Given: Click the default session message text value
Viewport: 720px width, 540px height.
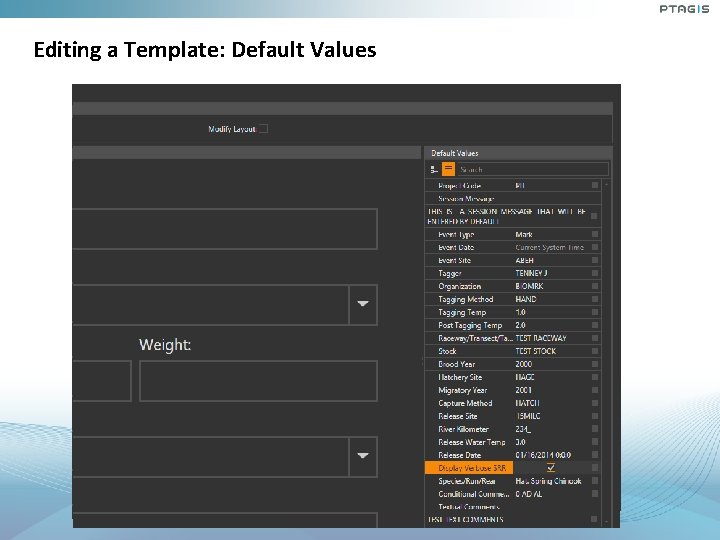Looking at the screenshot, I should point(506,216).
